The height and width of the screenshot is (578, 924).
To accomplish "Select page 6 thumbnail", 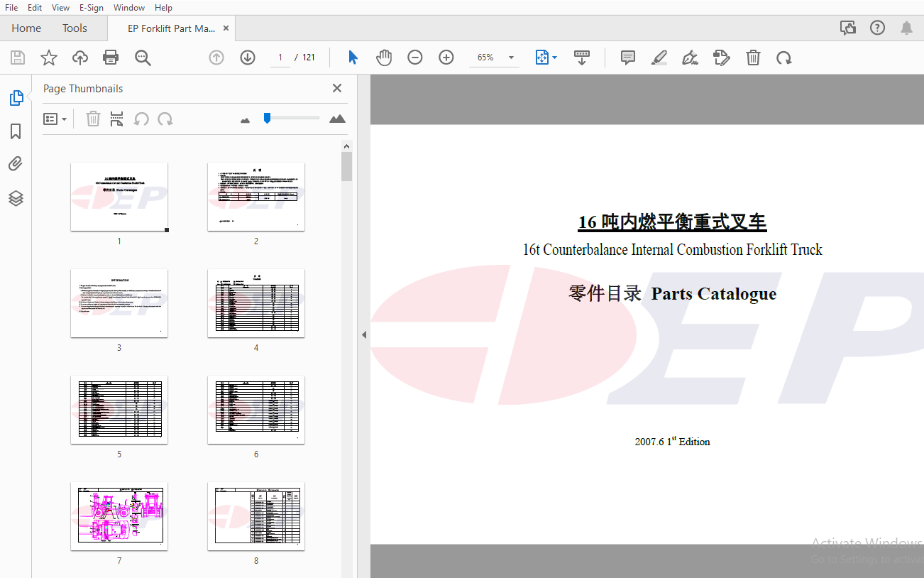I will click(x=256, y=410).
